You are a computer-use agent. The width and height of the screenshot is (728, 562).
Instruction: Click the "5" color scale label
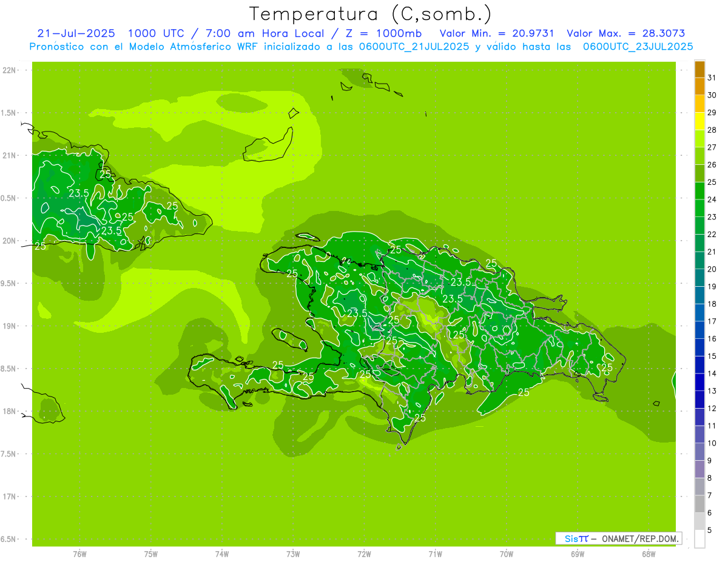[x=710, y=530]
